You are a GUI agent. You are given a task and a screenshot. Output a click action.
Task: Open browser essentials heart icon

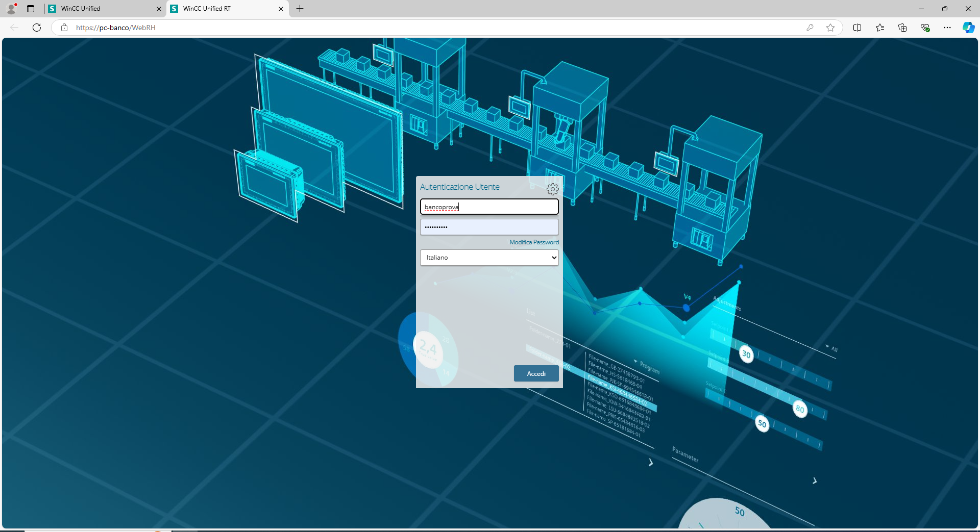(925, 28)
